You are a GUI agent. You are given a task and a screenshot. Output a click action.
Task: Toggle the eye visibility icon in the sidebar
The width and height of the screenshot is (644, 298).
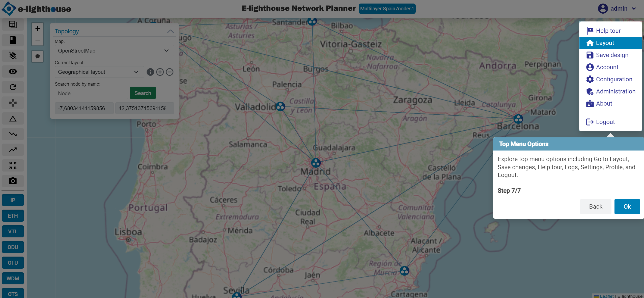(x=13, y=71)
